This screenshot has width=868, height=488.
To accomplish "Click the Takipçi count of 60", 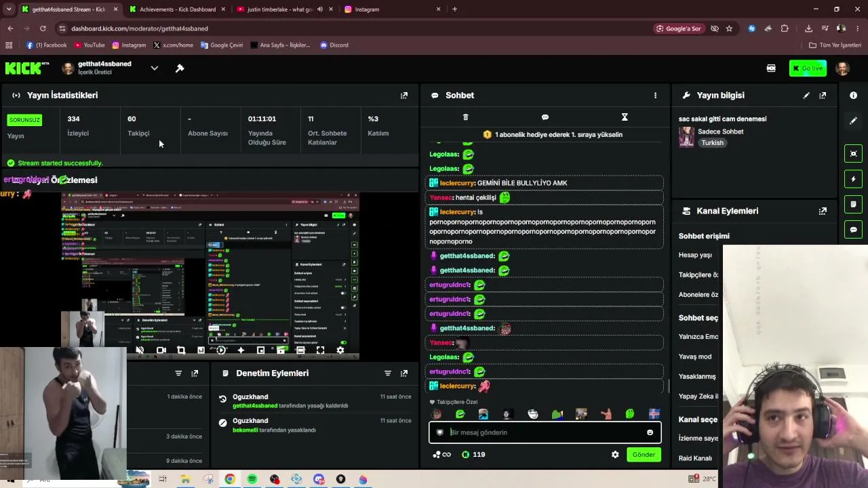I will 132,119.
